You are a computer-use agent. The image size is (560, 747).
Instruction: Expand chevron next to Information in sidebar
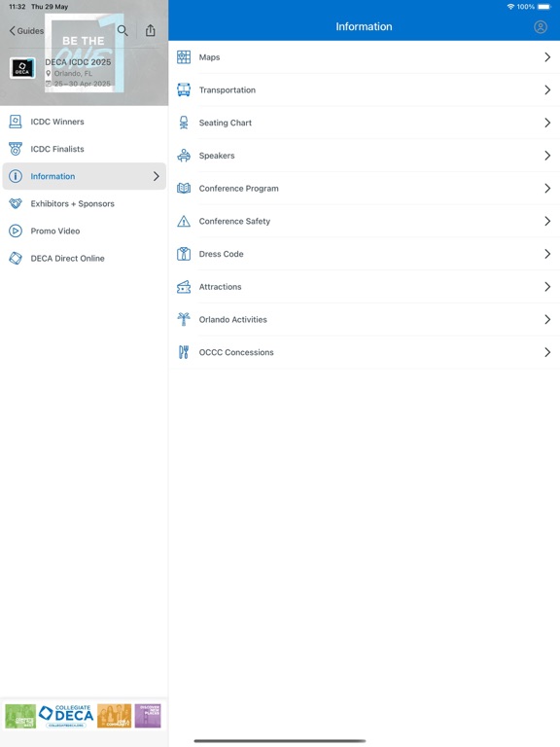(x=157, y=176)
